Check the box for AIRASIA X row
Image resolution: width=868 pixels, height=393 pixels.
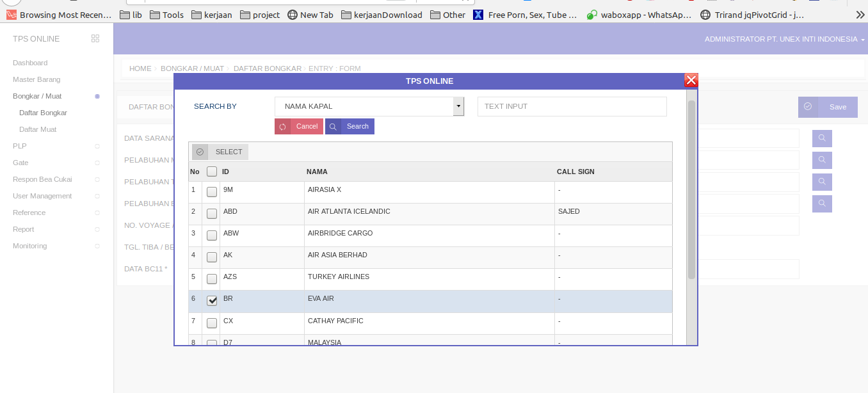tap(212, 192)
